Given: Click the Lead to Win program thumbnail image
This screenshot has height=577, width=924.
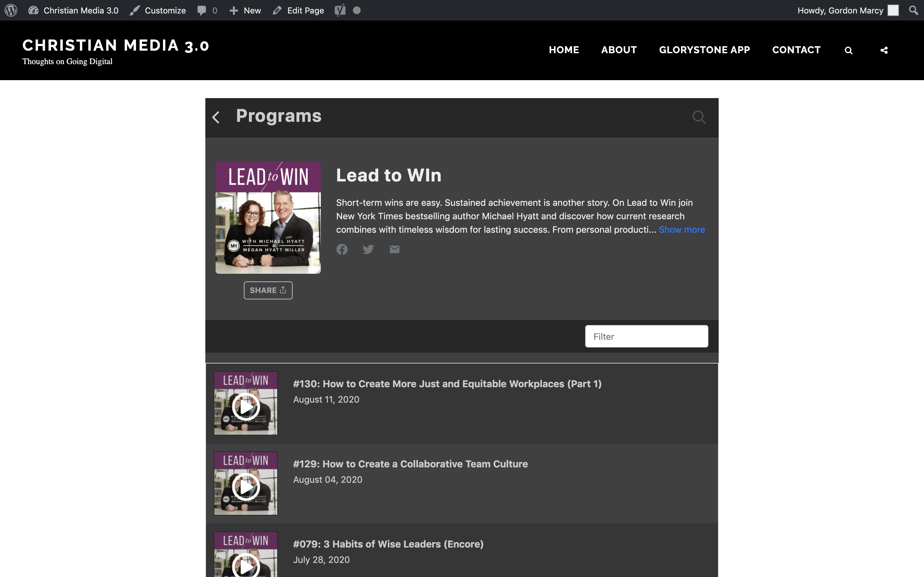Looking at the screenshot, I should point(268,217).
